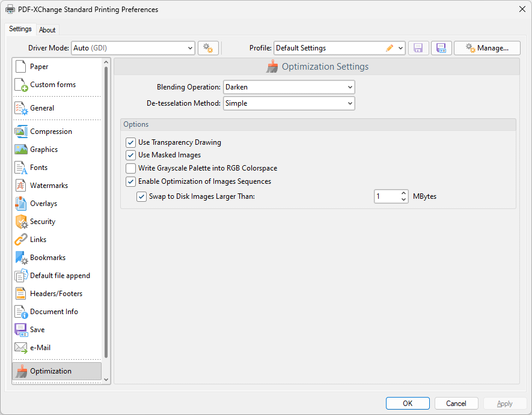Select the Custom forms icon

click(x=21, y=85)
